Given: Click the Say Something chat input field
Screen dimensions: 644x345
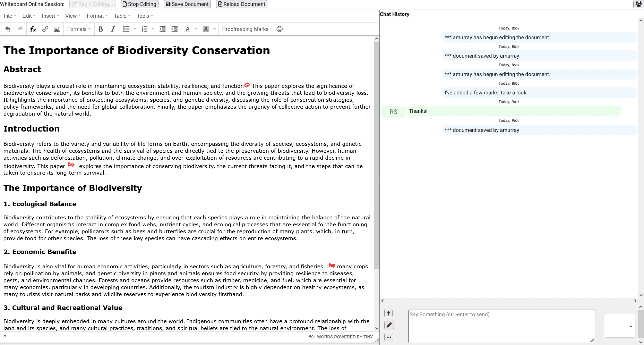Looking at the screenshot, I should coord(501,326).
